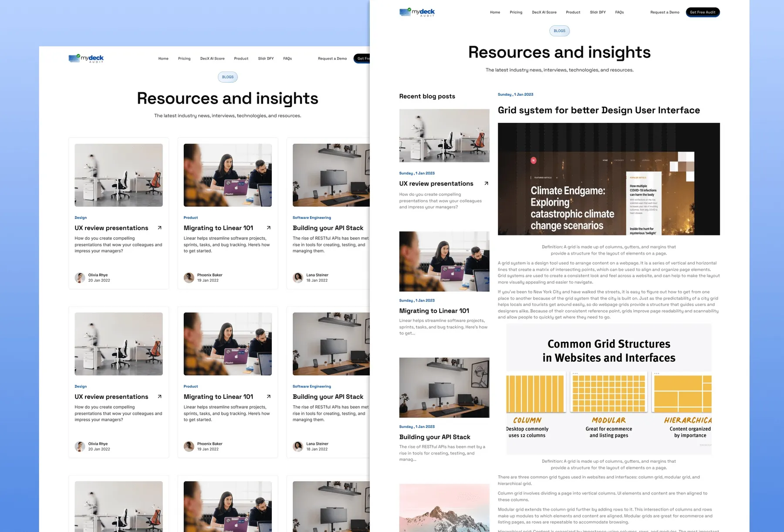Click the mydeck logo in the left page

click(x=86, y=58)
